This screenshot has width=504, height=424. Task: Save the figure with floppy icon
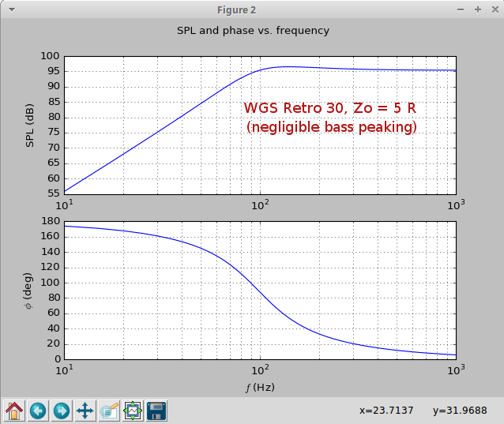coord(156,411)
